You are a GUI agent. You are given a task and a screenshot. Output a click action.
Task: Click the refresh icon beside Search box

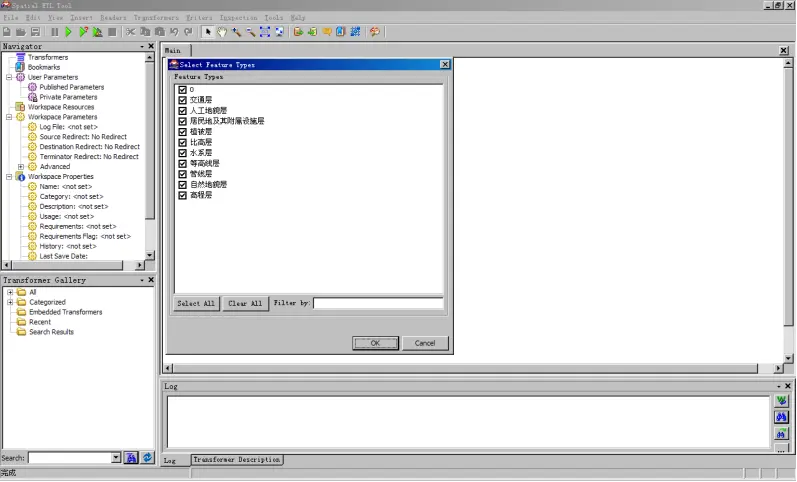(147, 458)
